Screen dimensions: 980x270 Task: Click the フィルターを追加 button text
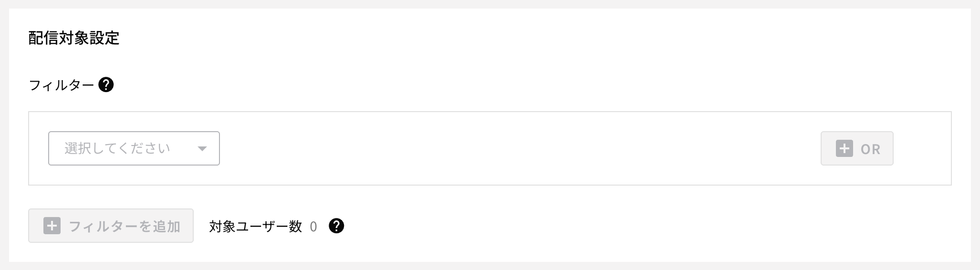[124, 226]
